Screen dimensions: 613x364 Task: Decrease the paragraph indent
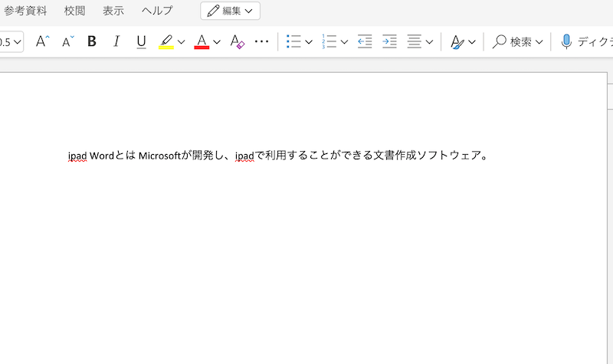(x=365, y=41)
